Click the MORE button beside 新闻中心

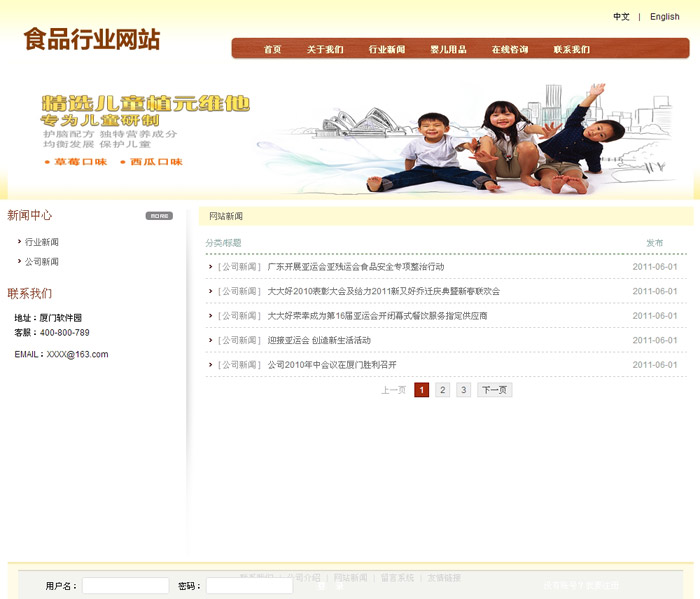tap(159, 216)
